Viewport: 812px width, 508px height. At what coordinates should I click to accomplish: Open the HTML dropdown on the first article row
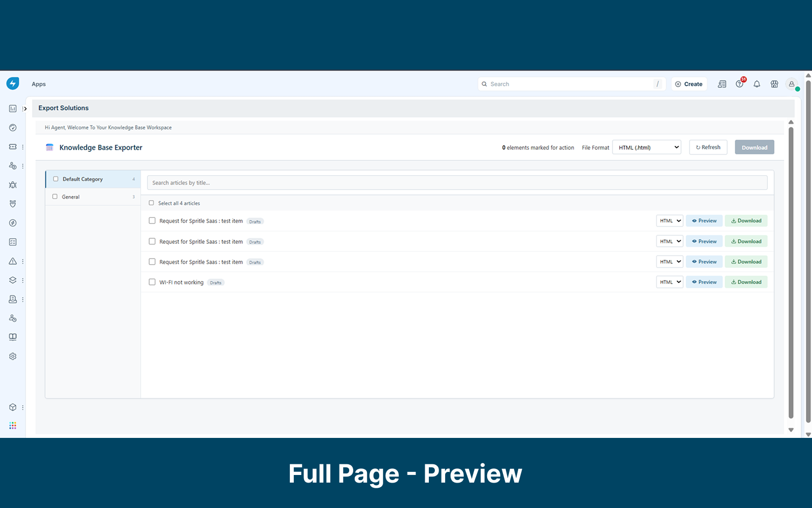click(x=670, y=220)
